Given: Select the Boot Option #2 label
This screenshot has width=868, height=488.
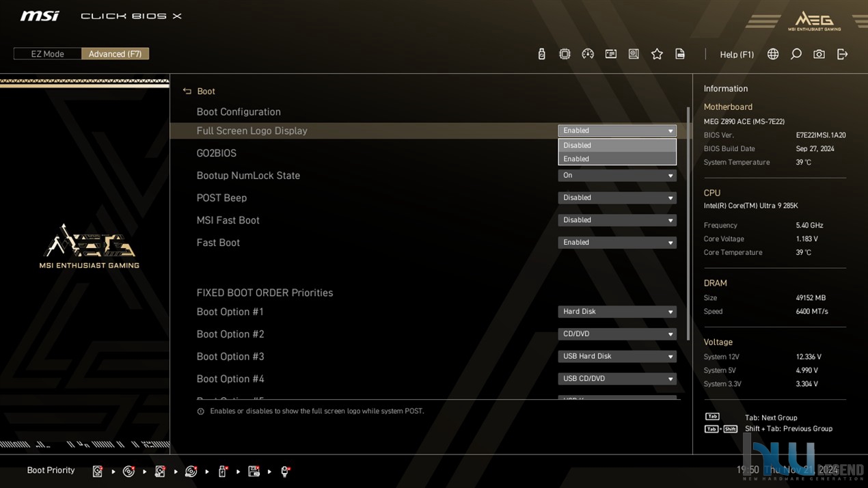Looking at the screenshot, I should click(x=230, y=334).
